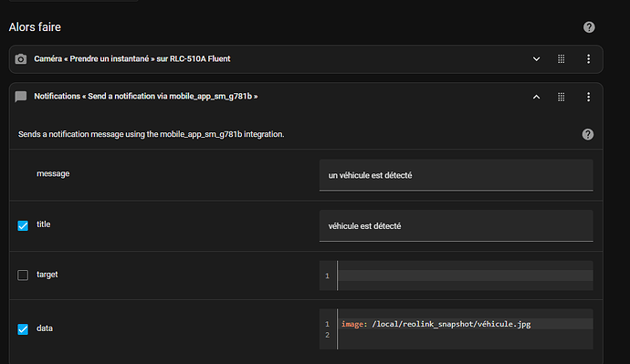Edit title field 'véhicule est détecté'
The height and width of the screenshot is (364, 630).
456,226
